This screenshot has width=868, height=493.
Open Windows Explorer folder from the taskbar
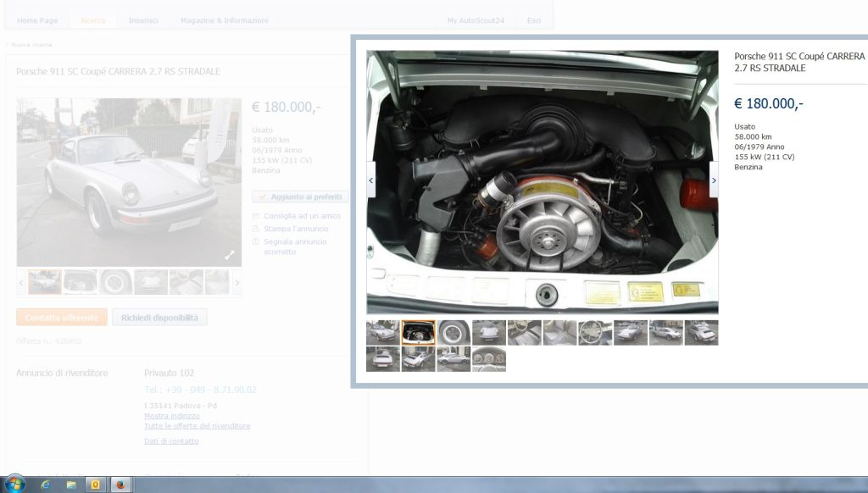pos(71,485)
